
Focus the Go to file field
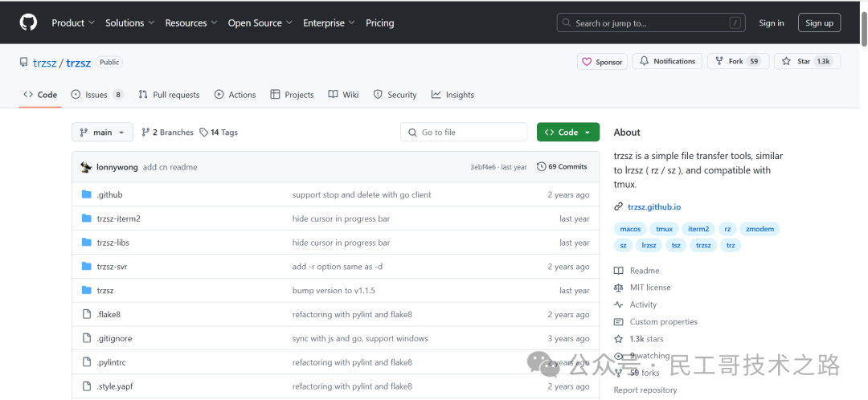point(464,133)
